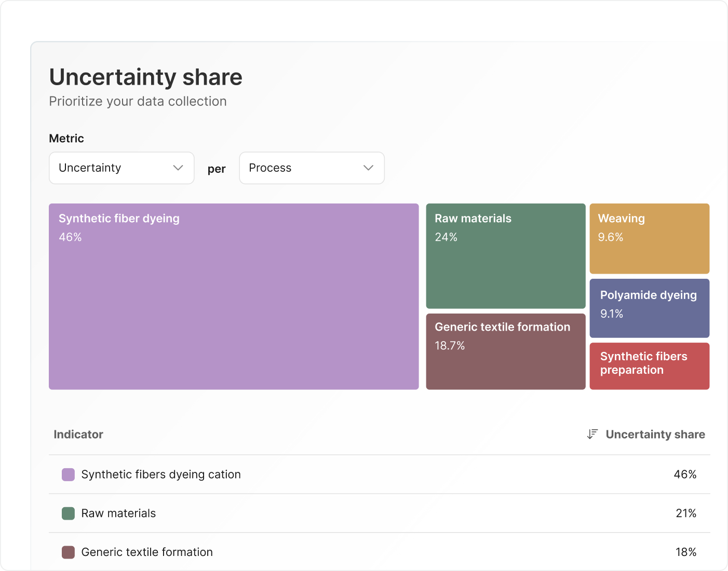This screenshot has width=728, height=571.
Task: Click the Uncertainty share page title
Action: (145, 77)
